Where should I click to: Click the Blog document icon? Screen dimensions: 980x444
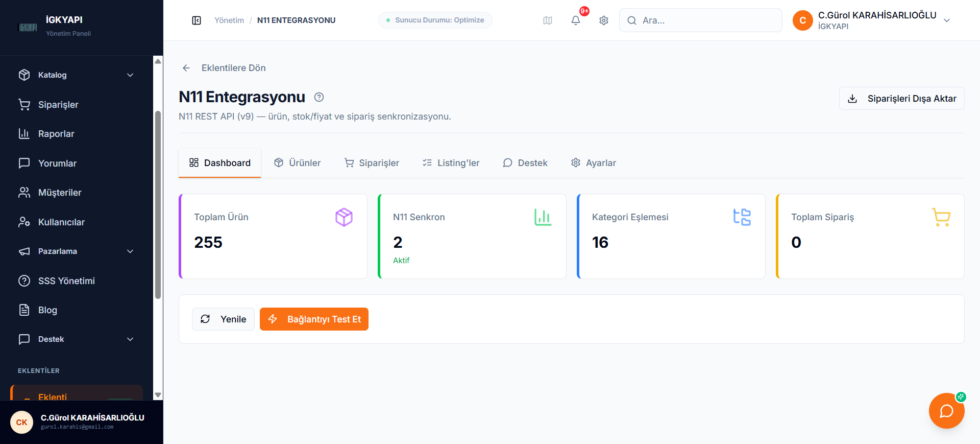point(24,310)
